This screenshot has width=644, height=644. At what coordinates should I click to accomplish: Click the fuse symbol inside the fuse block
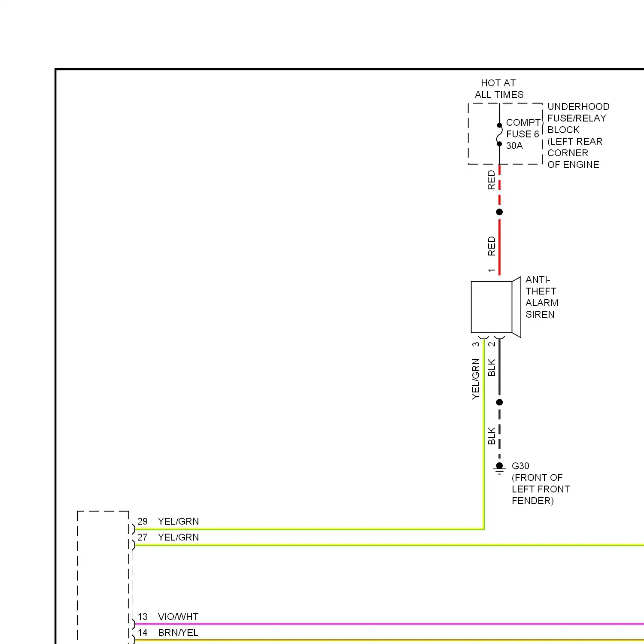pos(499,134)
